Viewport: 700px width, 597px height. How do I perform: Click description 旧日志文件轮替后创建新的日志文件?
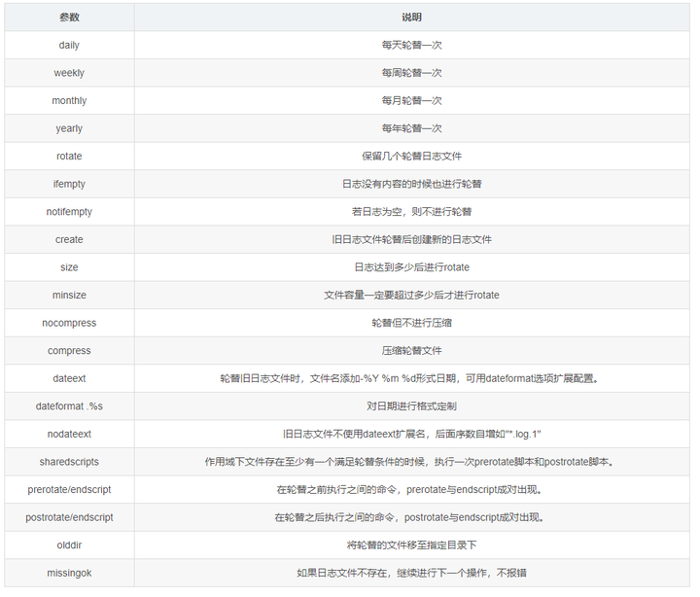[x=411, y=239]
